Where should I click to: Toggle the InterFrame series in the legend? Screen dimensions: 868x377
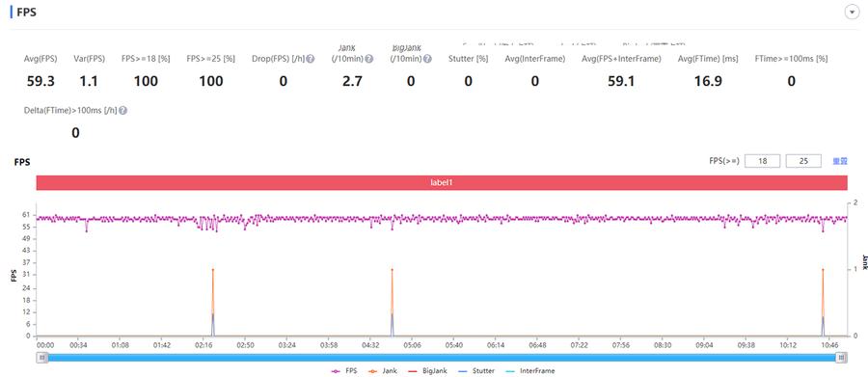coord(530,371)
